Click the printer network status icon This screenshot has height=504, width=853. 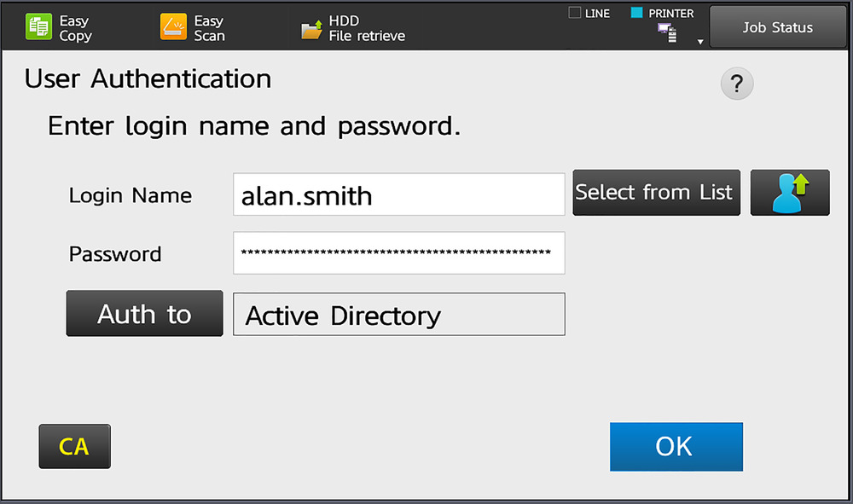pyautogui.click(x=667, y=33)
